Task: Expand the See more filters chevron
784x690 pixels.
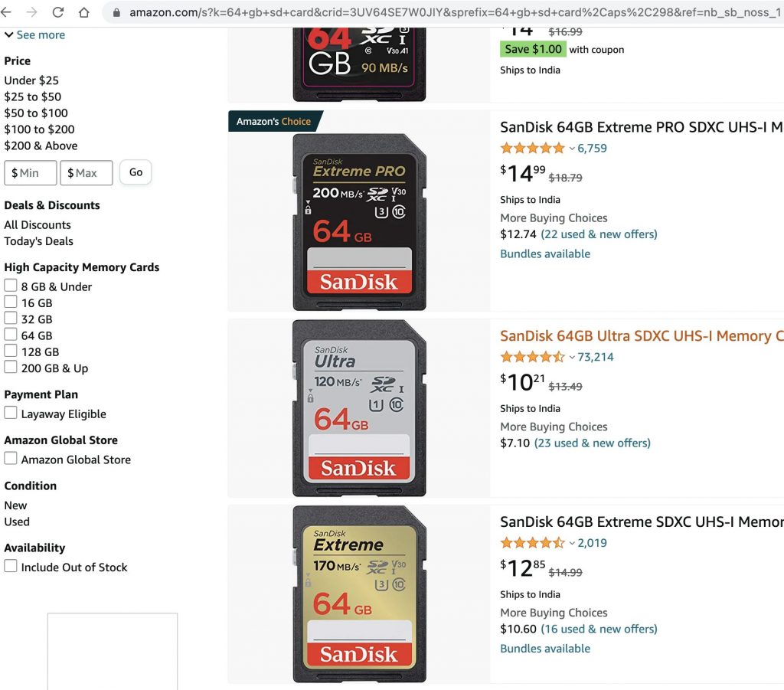Action: (x=9, y=35)
